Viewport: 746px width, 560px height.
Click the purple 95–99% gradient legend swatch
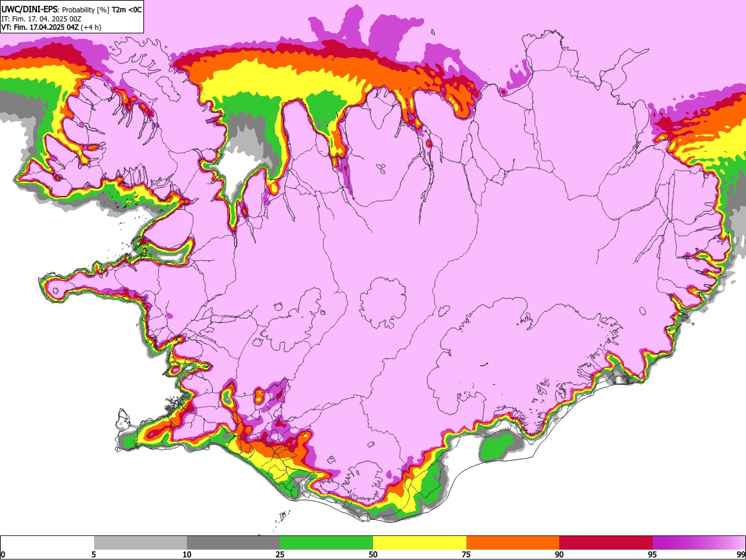click(x=699, y=542)
